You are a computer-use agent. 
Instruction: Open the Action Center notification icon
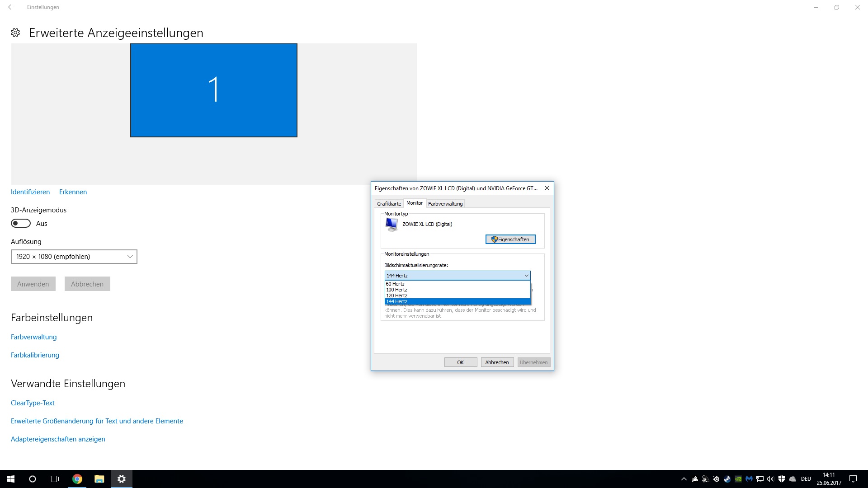pos(853,479)
